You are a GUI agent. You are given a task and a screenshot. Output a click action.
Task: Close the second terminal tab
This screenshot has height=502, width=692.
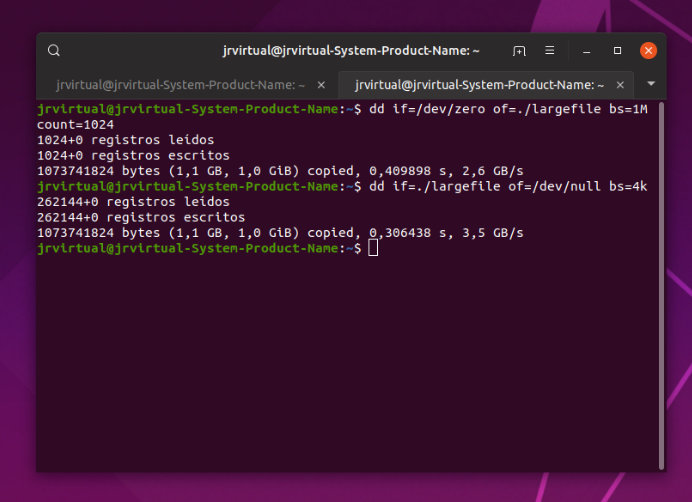coord(622,84)
